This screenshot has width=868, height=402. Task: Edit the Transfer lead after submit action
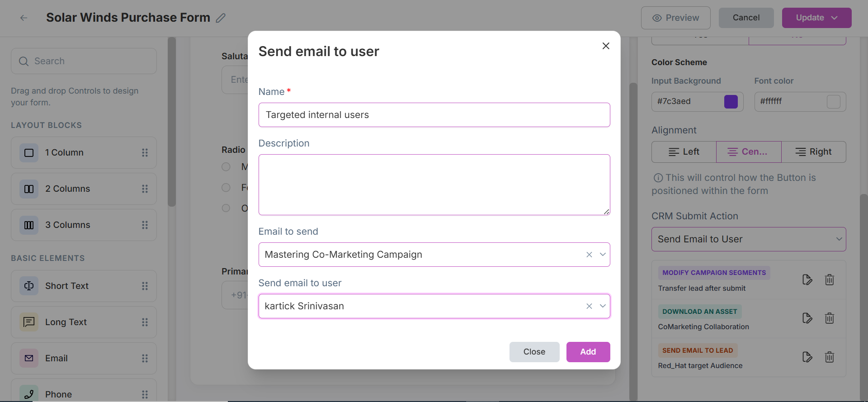point(807,280)
